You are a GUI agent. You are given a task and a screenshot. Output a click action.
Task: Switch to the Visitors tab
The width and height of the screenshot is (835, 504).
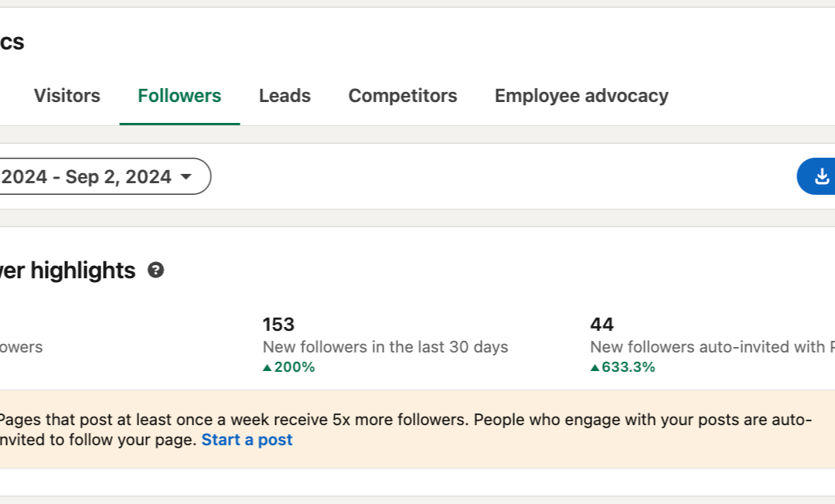click(67, 95)
